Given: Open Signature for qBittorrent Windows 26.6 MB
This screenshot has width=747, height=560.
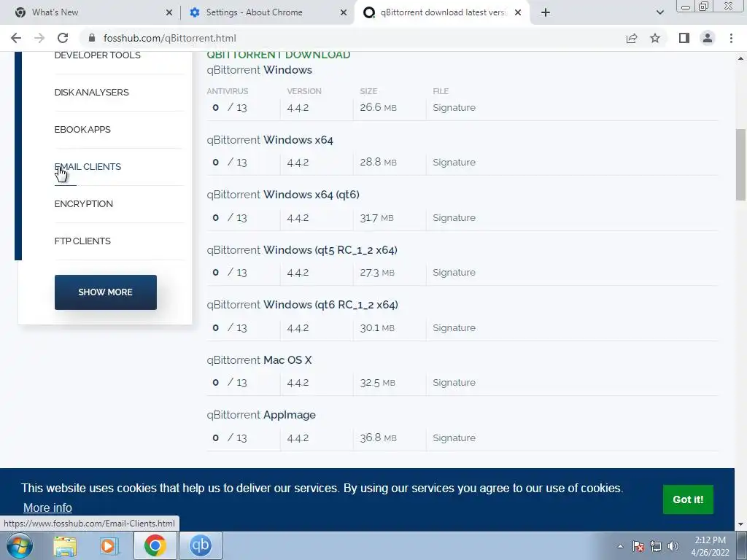Looking at the screenshot, I should [454, 108].
